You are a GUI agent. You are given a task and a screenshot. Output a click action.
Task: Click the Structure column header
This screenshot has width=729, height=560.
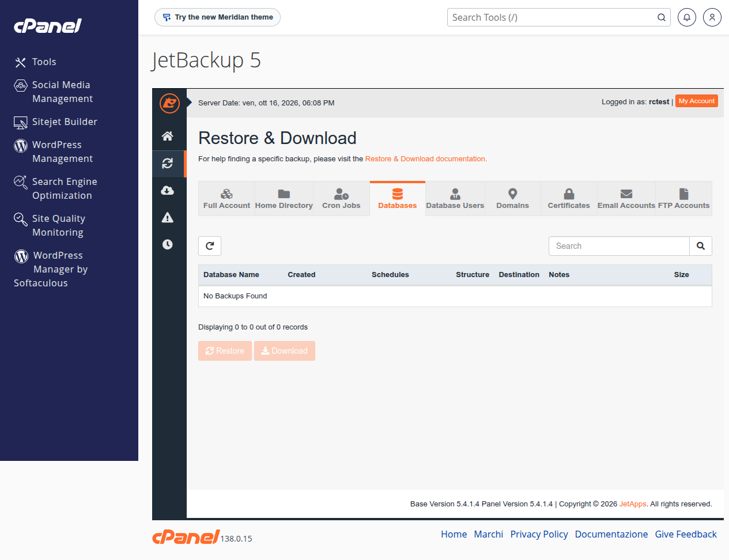click(473, 275)
